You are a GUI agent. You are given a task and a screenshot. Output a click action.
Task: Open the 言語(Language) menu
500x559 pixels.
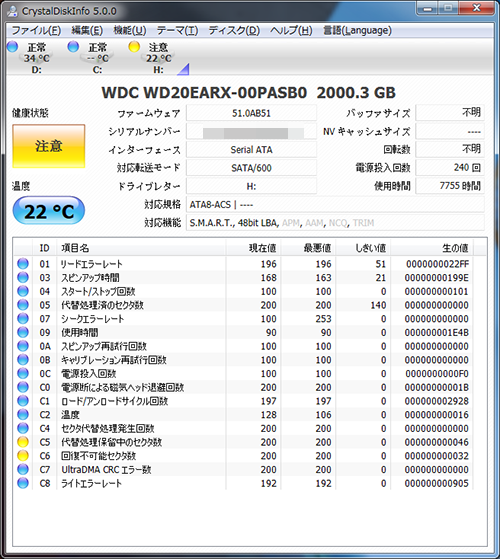point(357,31)
